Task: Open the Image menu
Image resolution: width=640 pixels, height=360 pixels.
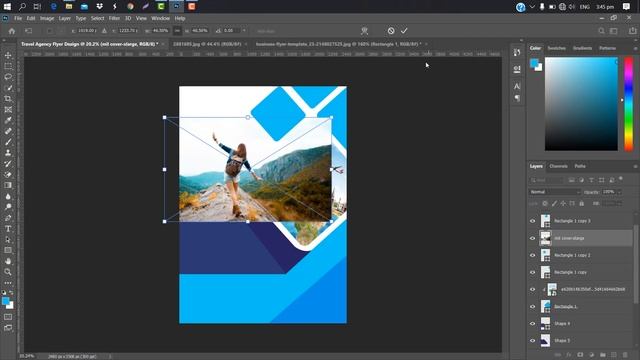Action: (x=47, y=18)
